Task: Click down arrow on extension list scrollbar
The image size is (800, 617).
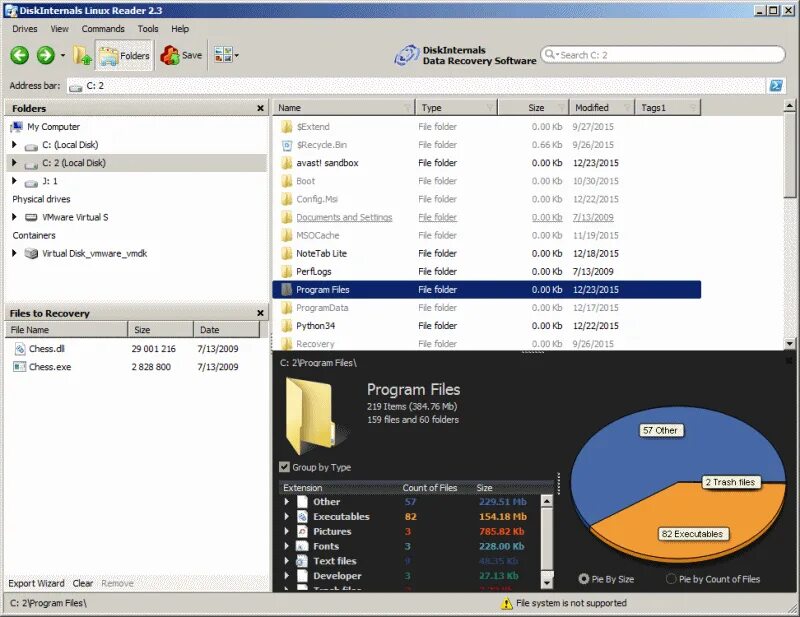Action: (x=546, y=582)
